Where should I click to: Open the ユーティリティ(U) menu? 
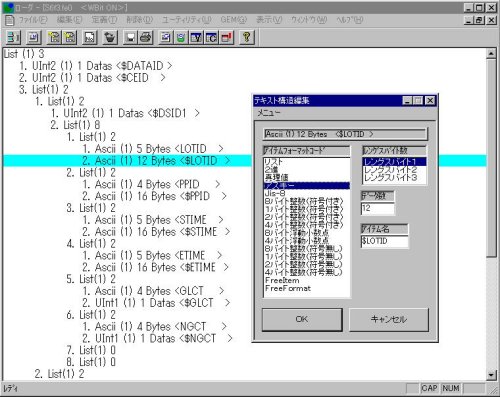(x=187, y=20)
